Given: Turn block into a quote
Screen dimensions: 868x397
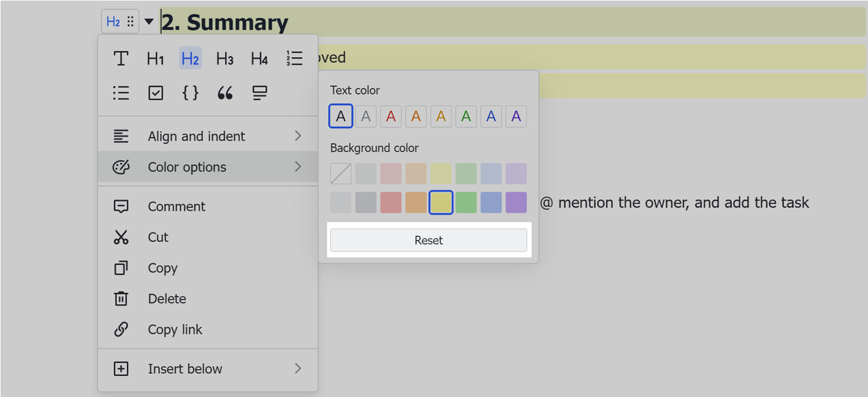Looking at the screenshot, I should point(225,93).
